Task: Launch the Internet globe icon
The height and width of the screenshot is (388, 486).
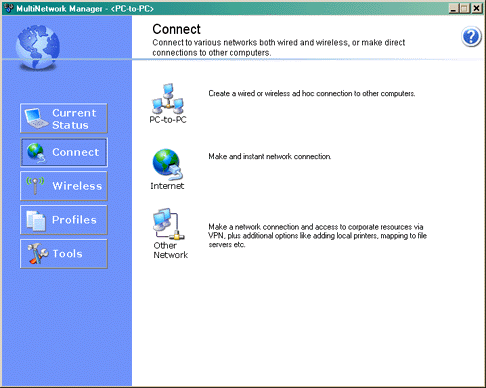Action: point(167,164)
